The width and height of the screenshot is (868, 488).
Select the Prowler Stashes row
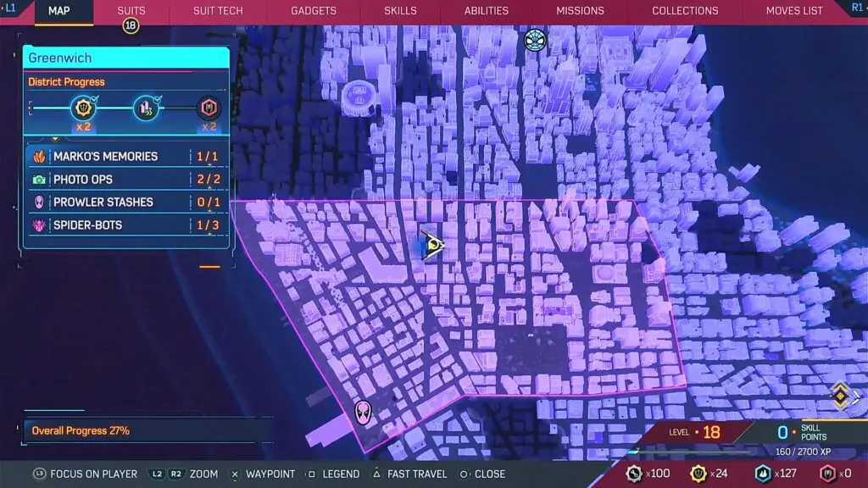[x=125, y=202]
